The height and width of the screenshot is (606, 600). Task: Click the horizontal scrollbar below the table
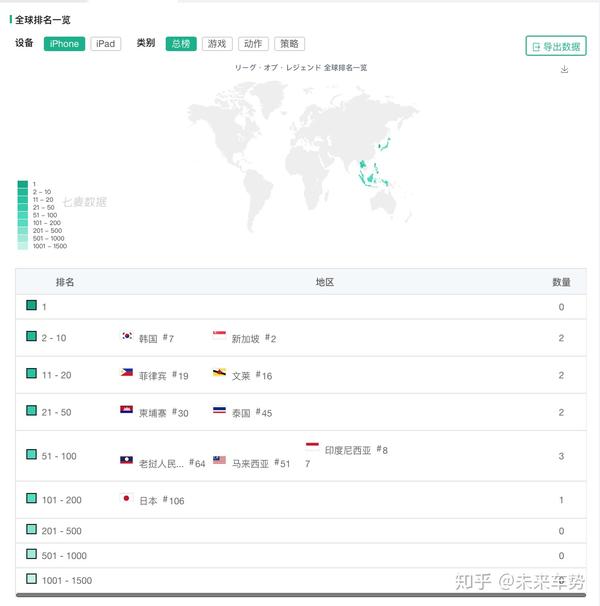pos(301,595)
